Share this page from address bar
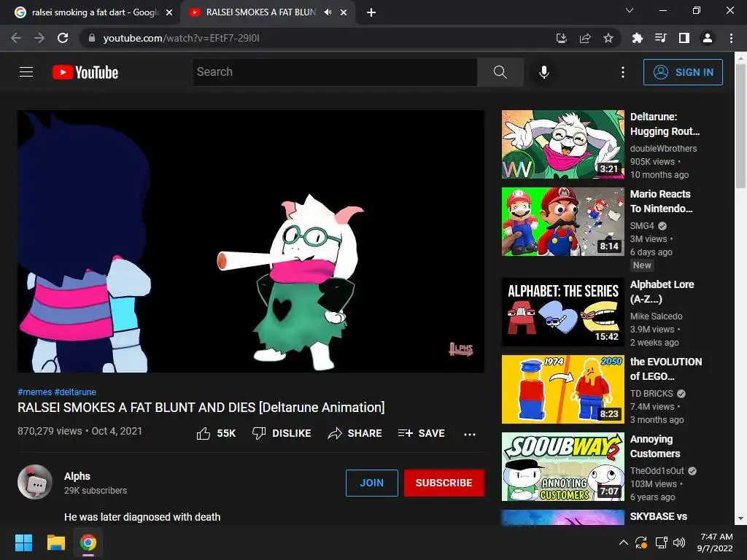 click(585, 38)
